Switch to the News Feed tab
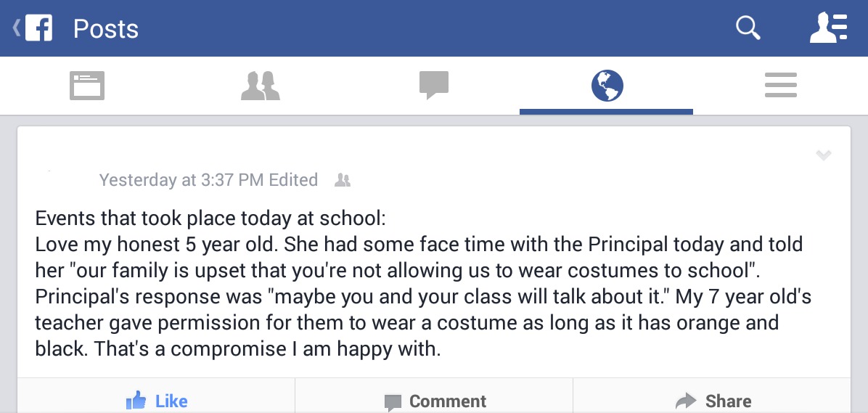The height and width of the screenshot is (413, 868). (87, 86)
